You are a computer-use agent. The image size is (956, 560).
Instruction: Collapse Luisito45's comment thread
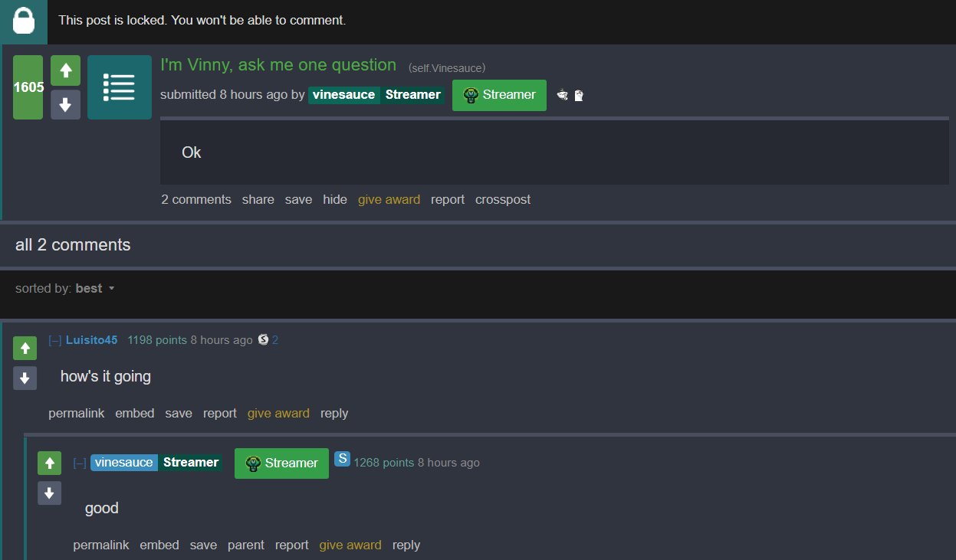coord(55,340)
